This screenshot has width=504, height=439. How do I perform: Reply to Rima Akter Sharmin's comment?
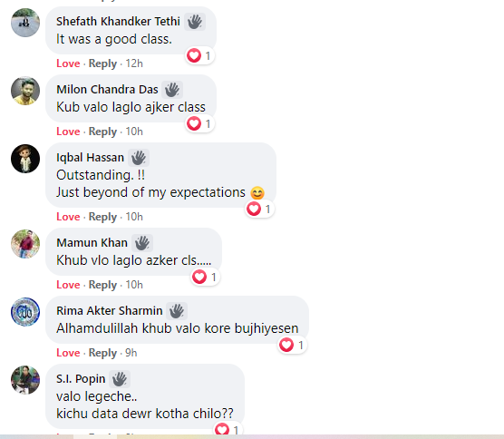point(102,353)
